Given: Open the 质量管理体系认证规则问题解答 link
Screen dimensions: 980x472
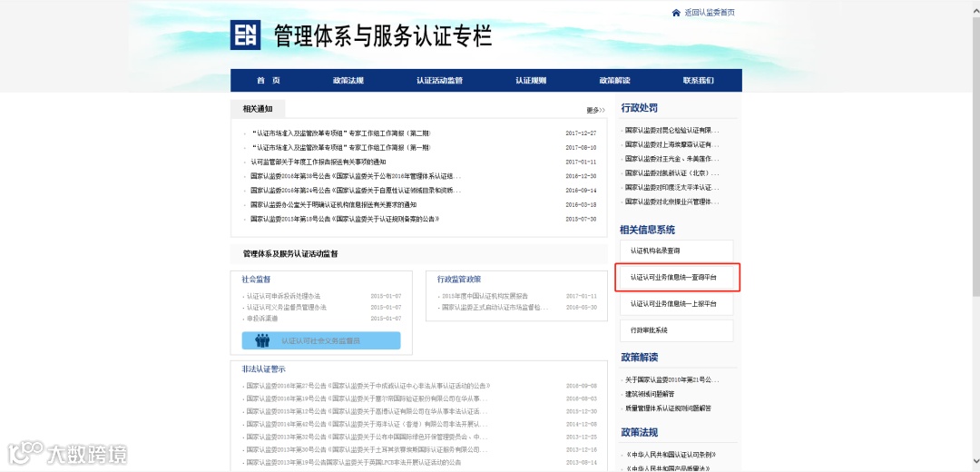Looking at the screenshot, I should click(x=668, y=408).
